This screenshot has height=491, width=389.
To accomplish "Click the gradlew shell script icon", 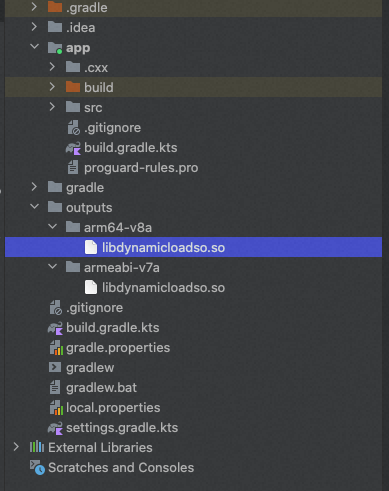I will [x=55, y=367].
